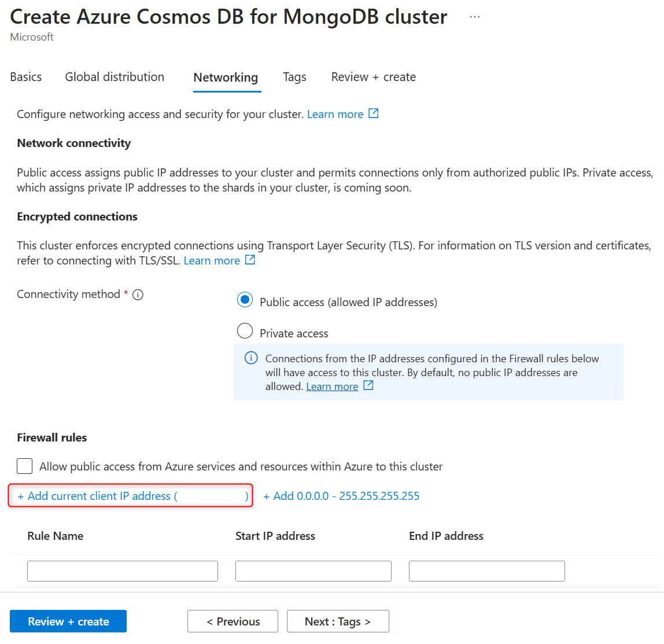Focus the End IP address input field

[x=487, y=571]
